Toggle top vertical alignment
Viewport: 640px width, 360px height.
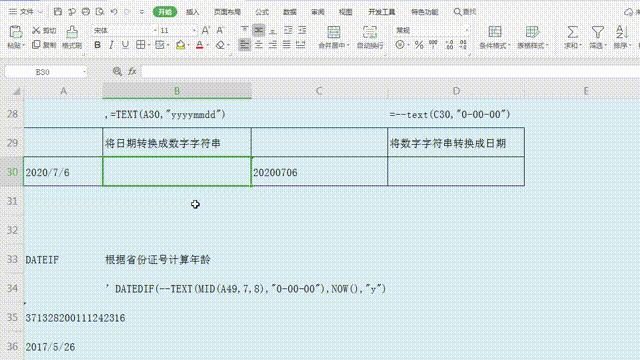(244, 30)
